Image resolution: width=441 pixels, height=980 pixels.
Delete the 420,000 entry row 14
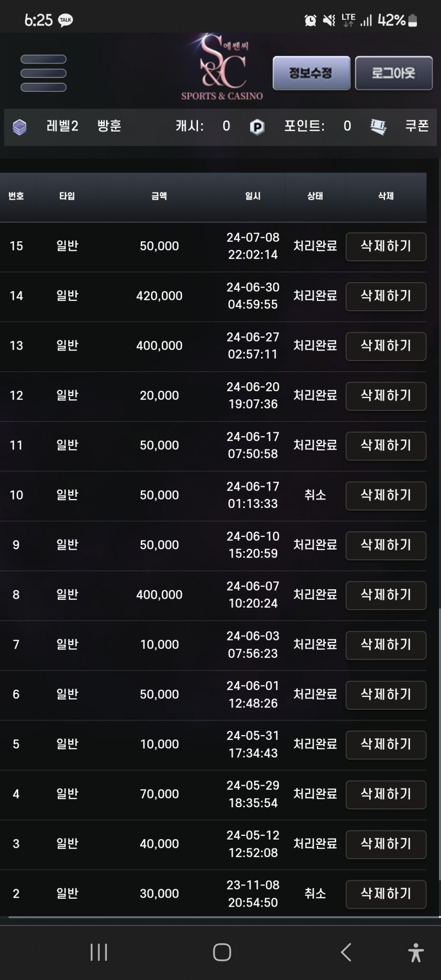tap(386, 296)
